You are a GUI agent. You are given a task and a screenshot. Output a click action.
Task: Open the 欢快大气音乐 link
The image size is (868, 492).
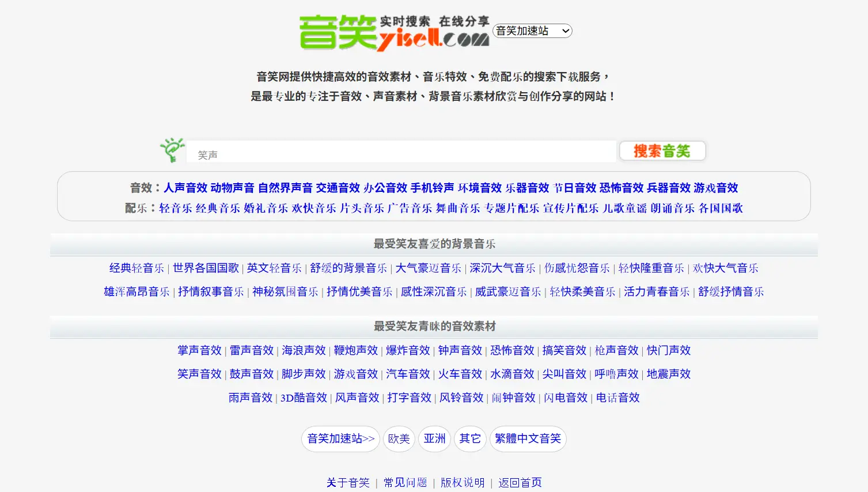[x=726, y=268]
